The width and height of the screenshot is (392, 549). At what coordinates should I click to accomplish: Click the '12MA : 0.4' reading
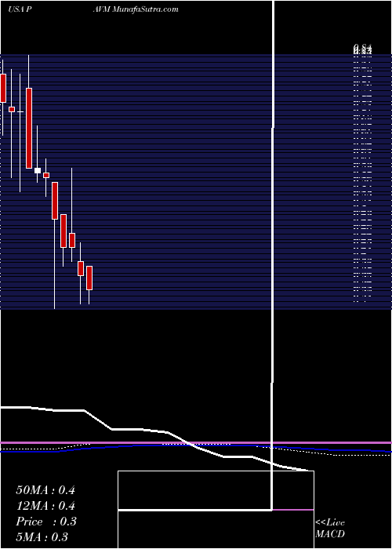[45, 506]
